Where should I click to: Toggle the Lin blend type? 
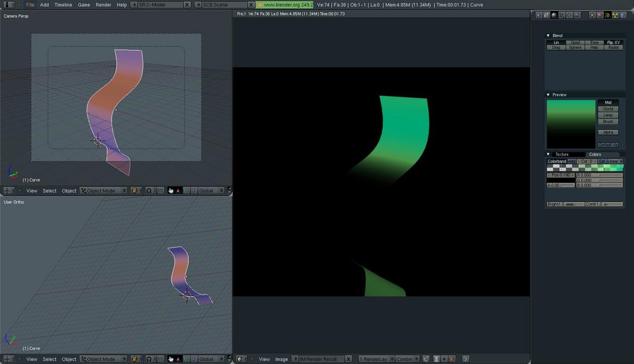click(x=556, y=43)
